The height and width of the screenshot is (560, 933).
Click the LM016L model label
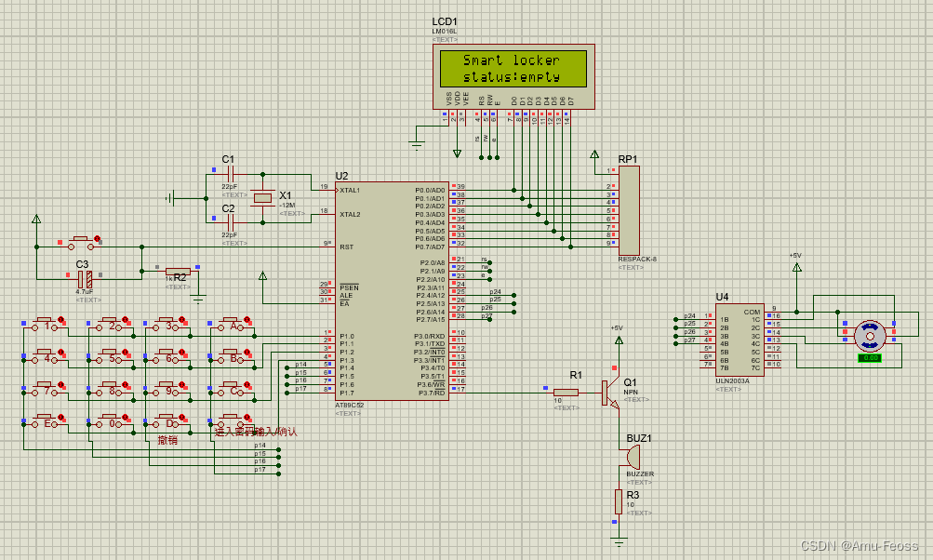[x=445, y=31]
